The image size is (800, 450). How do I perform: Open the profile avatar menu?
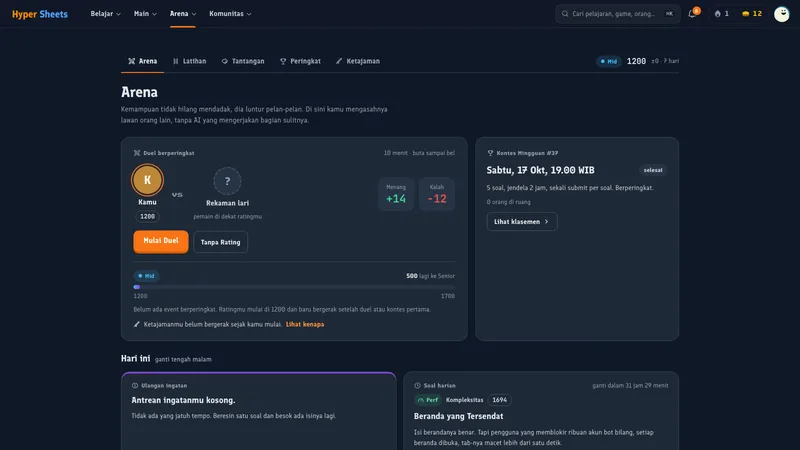click(x=781, y=14)
